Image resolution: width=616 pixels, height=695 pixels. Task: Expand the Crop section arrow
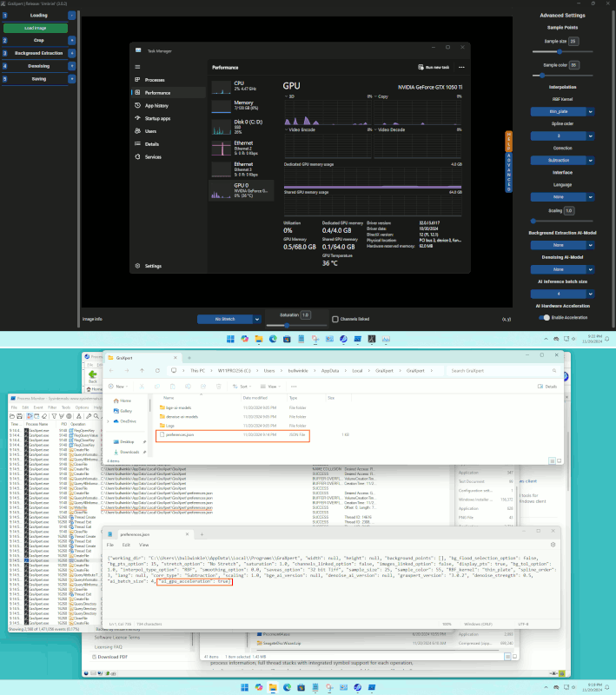click(72, 40)
